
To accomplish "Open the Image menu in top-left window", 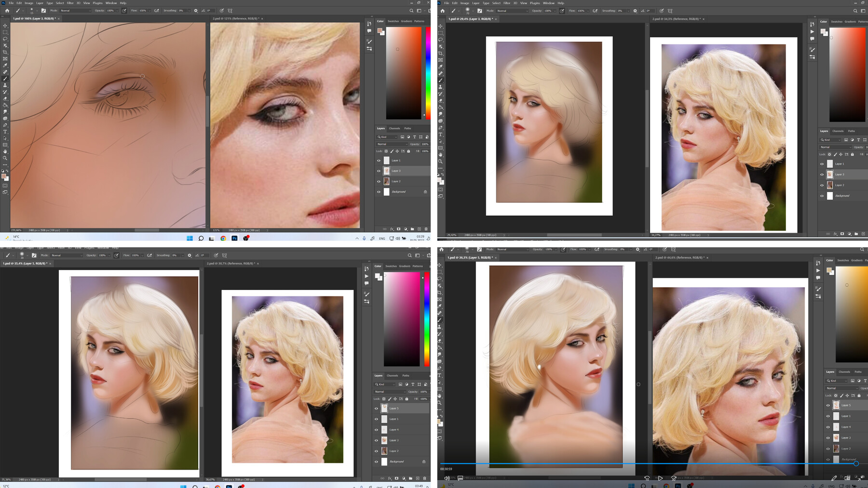I will 29,3.
